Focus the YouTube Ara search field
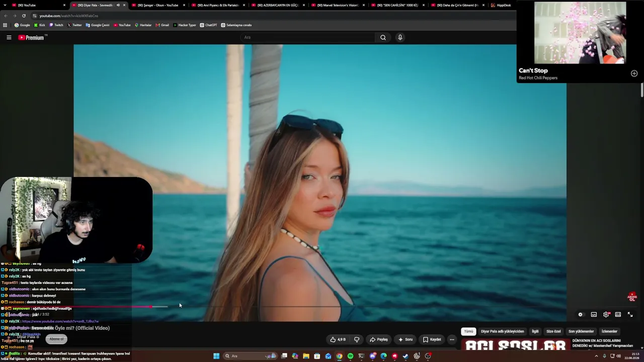 point(307,37)
